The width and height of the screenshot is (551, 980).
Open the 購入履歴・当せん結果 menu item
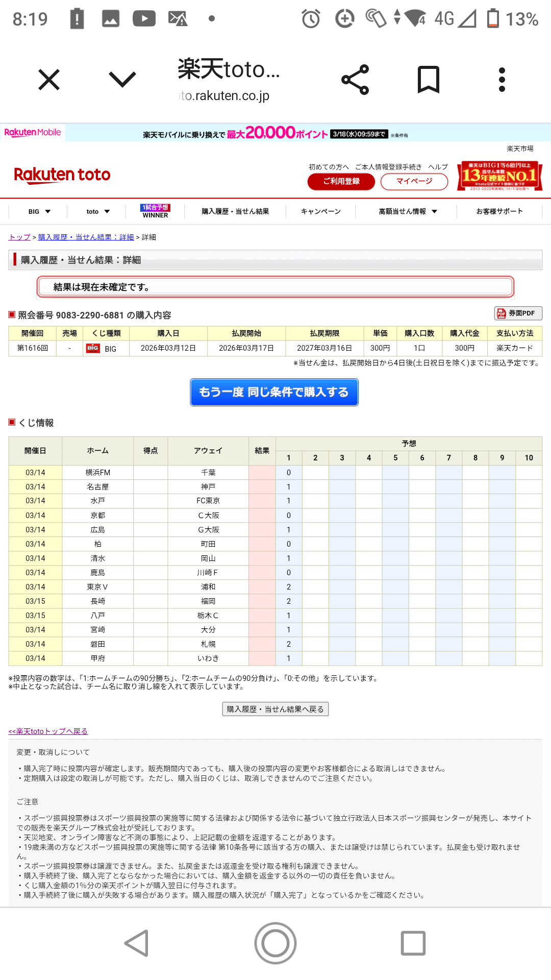coord(235,211)
